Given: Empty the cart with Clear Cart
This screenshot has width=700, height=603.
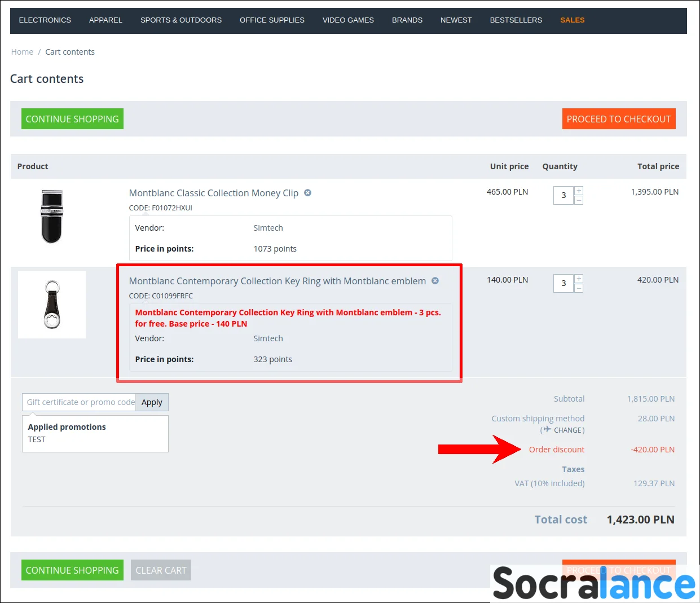Looking at the screenshot, I should (x=161, y=570).
